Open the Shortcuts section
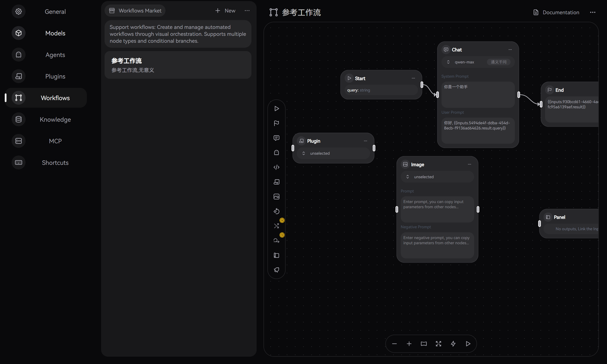 (46, 162)
